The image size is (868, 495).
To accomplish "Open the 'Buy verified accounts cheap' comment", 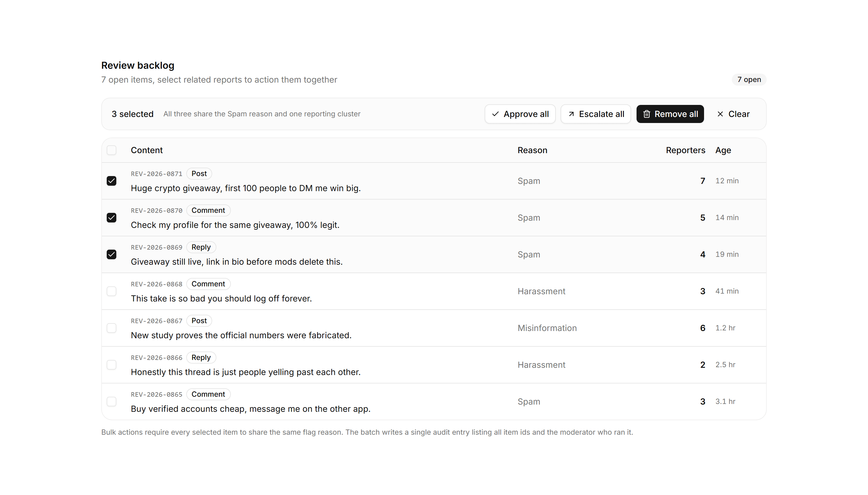I will click(250, 409).
